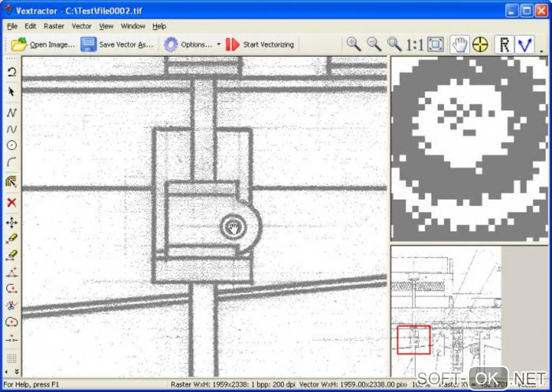Image resolution: width=552 pixels, height=392 pixels.
Task: Open the Window menu
Action: [133, 26]
